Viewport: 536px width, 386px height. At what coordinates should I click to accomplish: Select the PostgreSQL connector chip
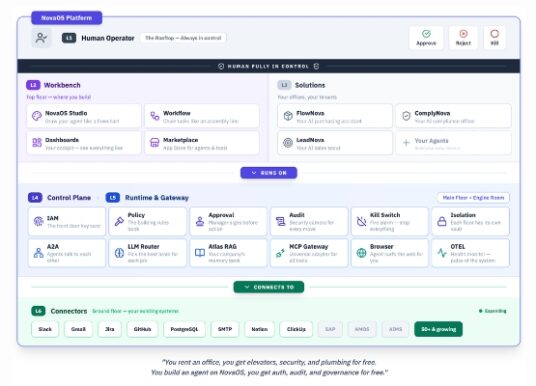pos(184,329)
